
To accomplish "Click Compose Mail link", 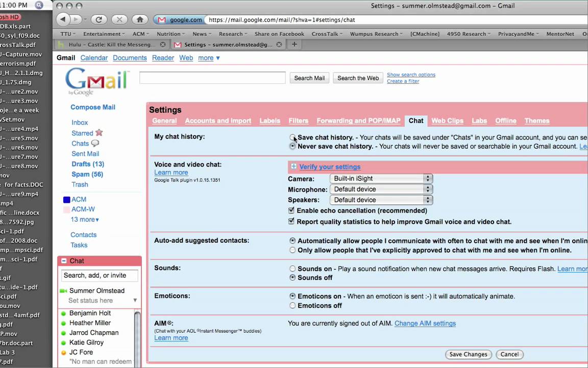I will pyautogui.click(x=93, y=107).
